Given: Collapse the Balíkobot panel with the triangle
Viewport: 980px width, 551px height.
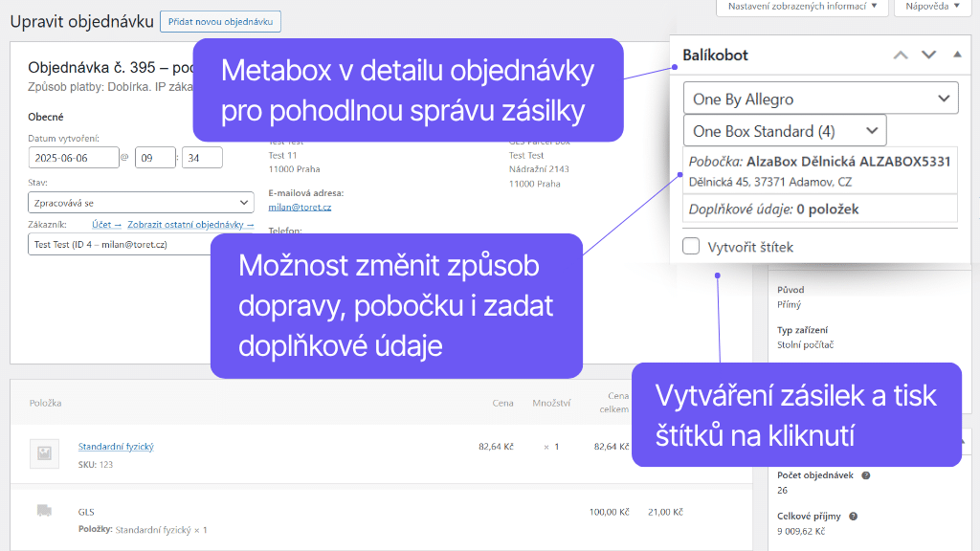Looking at the screenshot, I should pos(956,55).
